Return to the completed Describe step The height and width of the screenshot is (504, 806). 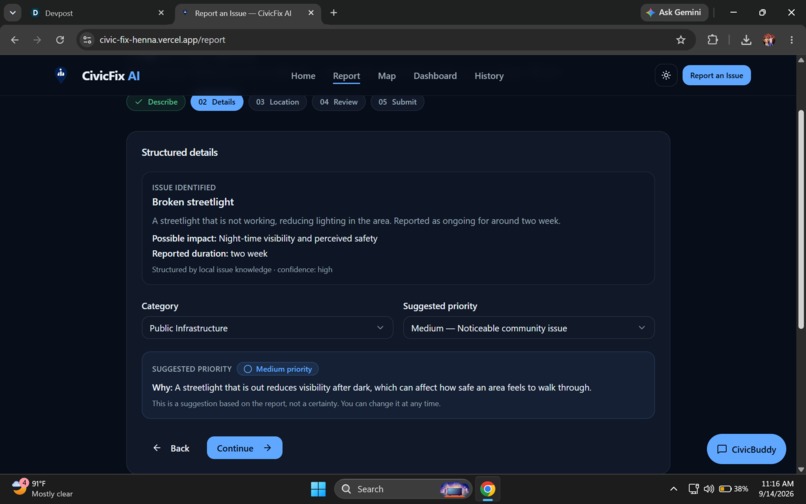[x=156, y=102]
